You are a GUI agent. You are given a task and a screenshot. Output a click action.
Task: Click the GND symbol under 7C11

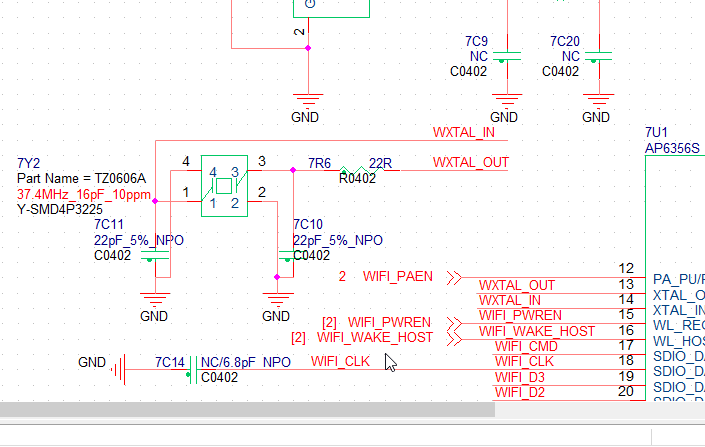(153, 298)
